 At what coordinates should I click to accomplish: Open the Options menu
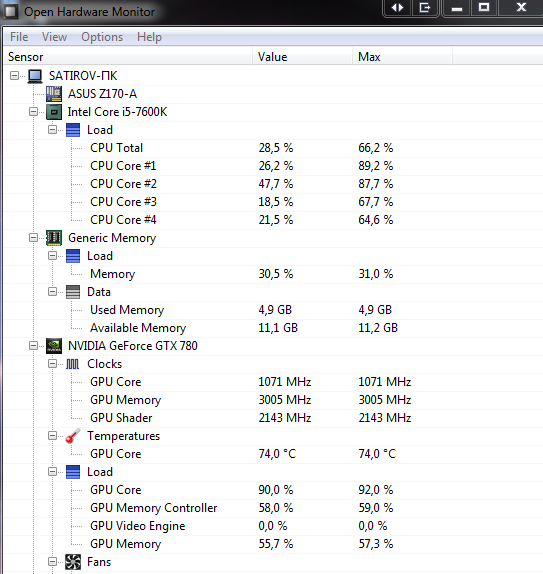pos(102,37)
